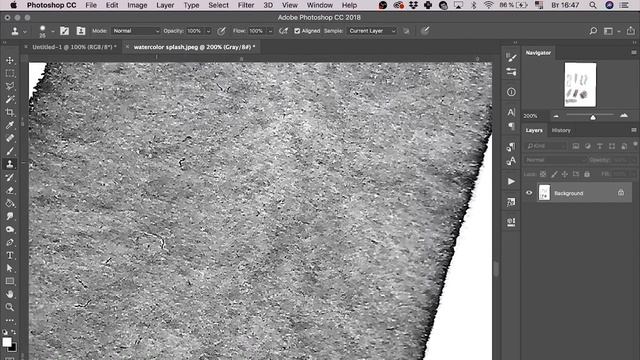Image resolution: width=640 pixels, height=360 pixels.
Task: Open the Sample dropdown showing Current Layer
Action: [x=372, y=31]
